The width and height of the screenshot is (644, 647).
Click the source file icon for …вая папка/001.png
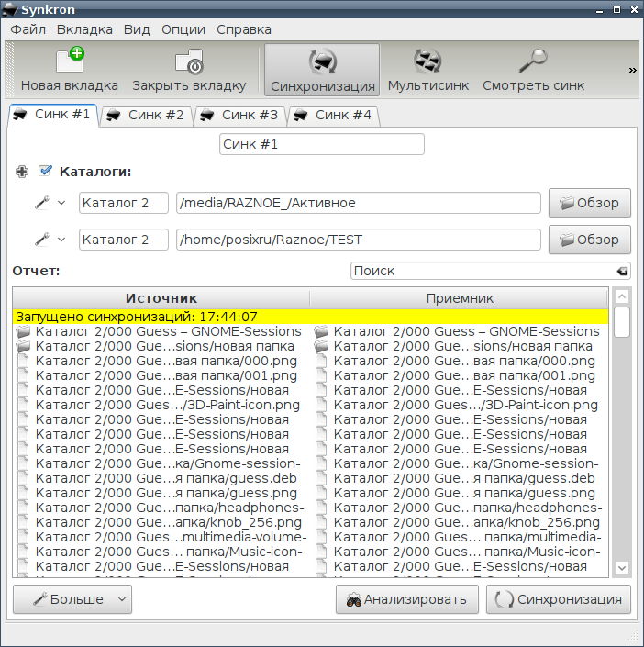coord(24,375)
